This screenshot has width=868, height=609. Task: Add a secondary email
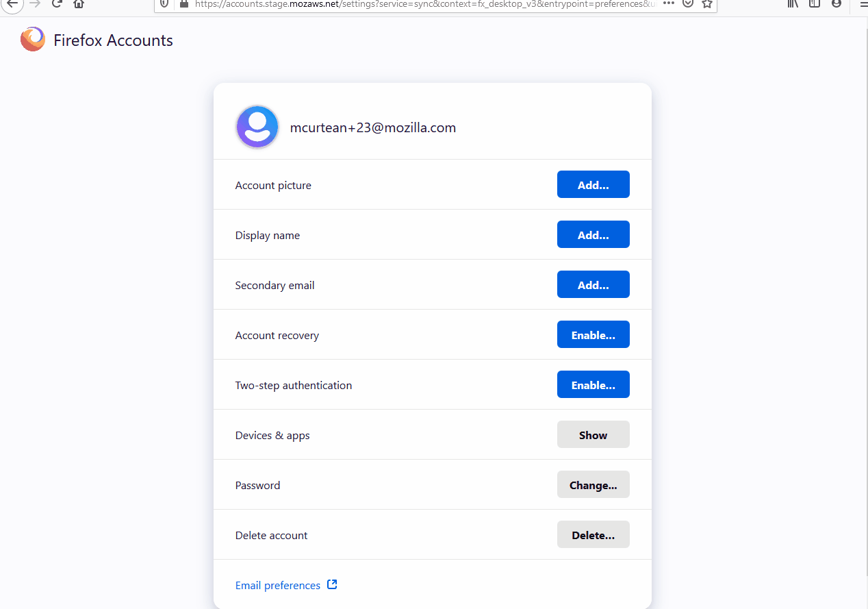click(x=593, y=285)
